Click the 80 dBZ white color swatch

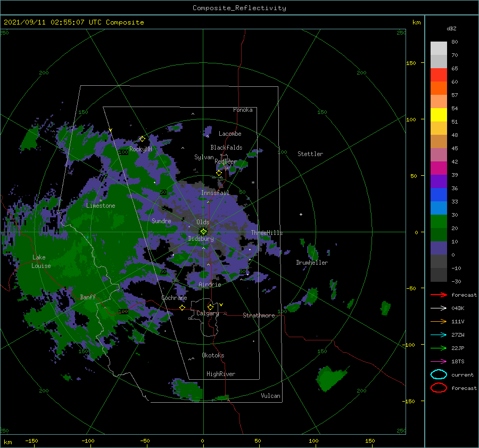pos(439,48)
